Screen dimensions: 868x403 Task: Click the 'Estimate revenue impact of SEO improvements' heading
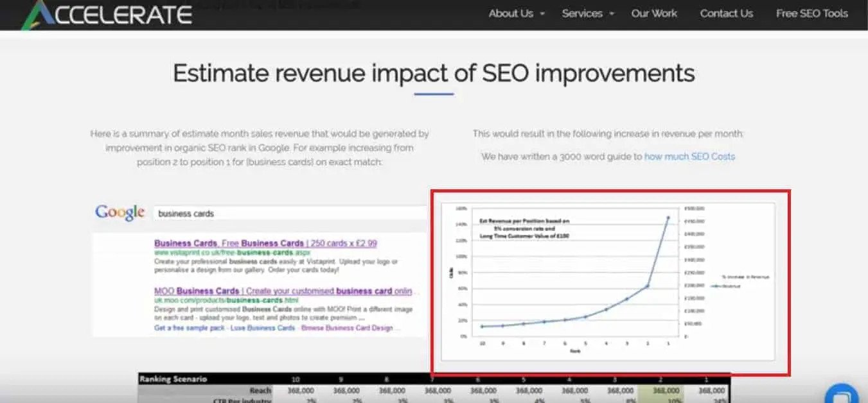coord(434,73)
